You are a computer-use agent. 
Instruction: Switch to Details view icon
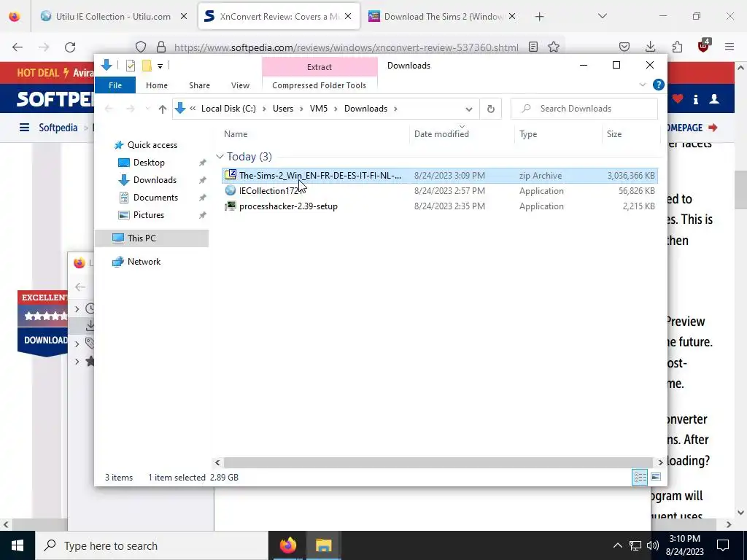coord(640,477)
